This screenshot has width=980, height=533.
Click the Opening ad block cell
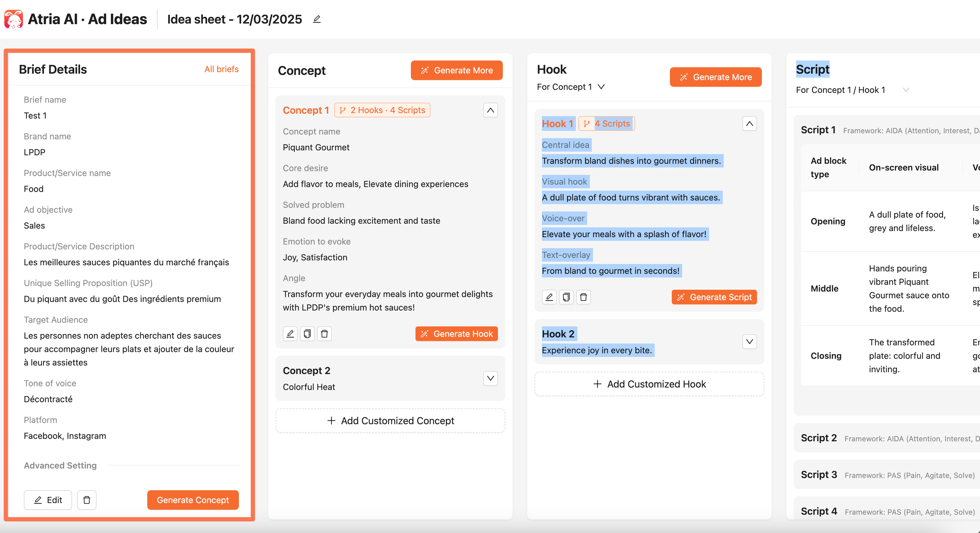click(x=828, y=221)
